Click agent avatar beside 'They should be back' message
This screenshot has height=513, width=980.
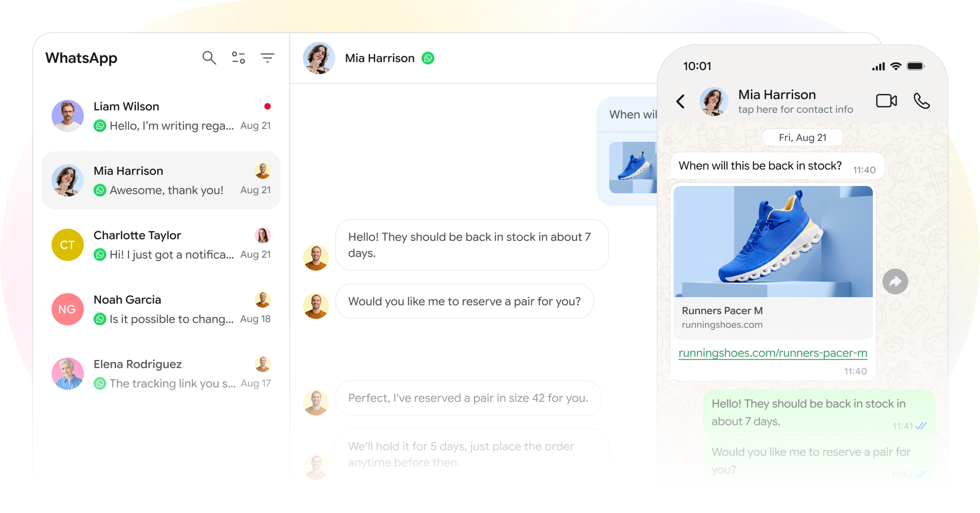pos(316,258)
